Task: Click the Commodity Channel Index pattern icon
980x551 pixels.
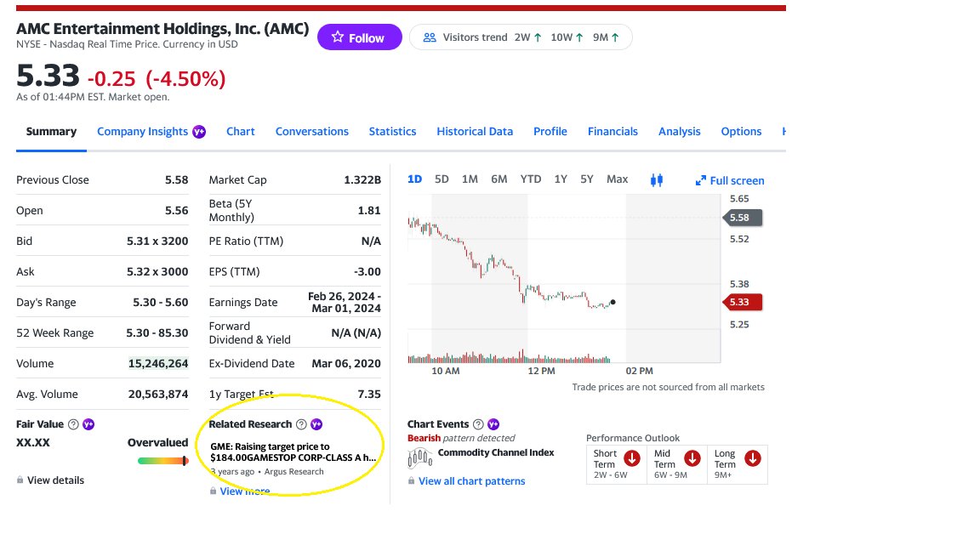Action: [x=420, y=458]
